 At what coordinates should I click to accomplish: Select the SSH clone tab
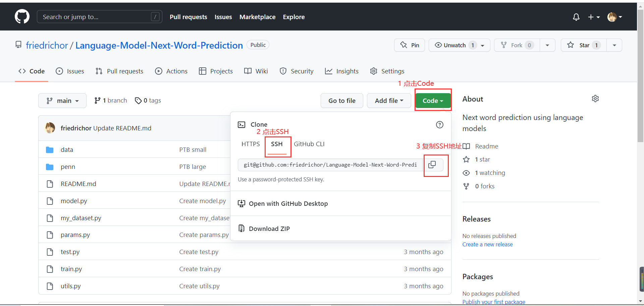pos(277,144)
